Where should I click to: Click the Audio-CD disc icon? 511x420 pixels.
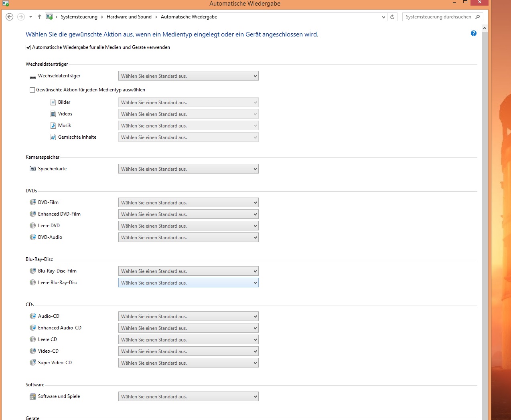[33, 316]
